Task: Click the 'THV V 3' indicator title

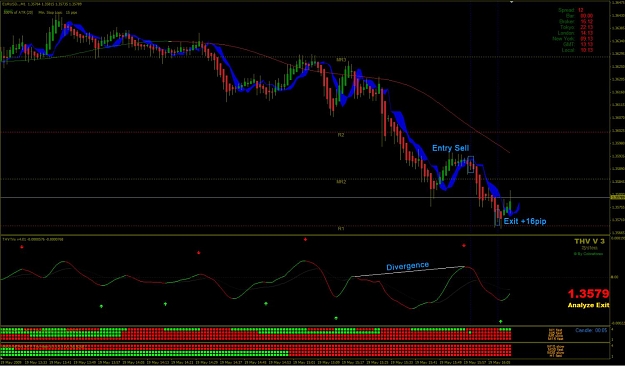Action: [x=589, y=241]
